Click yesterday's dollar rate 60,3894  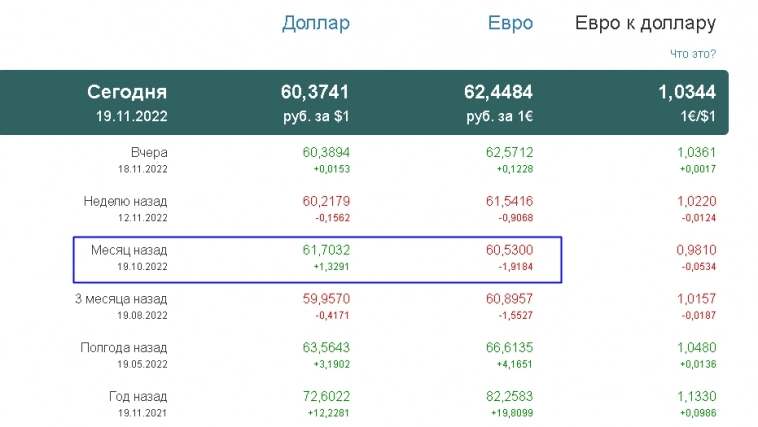point(326,153)
